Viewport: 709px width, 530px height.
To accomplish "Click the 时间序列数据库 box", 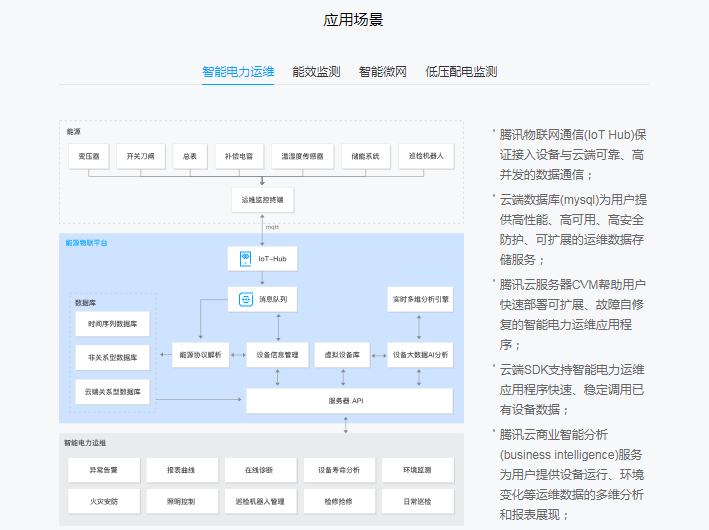I will point(113,324).
